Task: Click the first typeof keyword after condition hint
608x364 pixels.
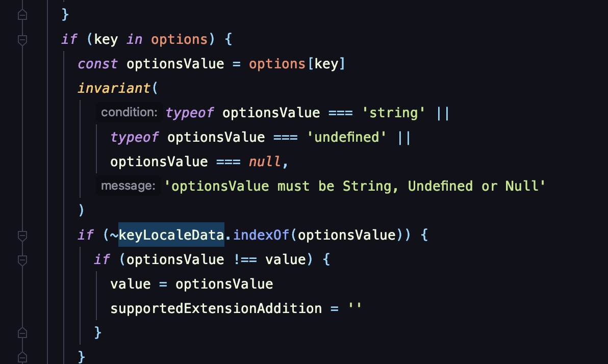Action: 190,113
